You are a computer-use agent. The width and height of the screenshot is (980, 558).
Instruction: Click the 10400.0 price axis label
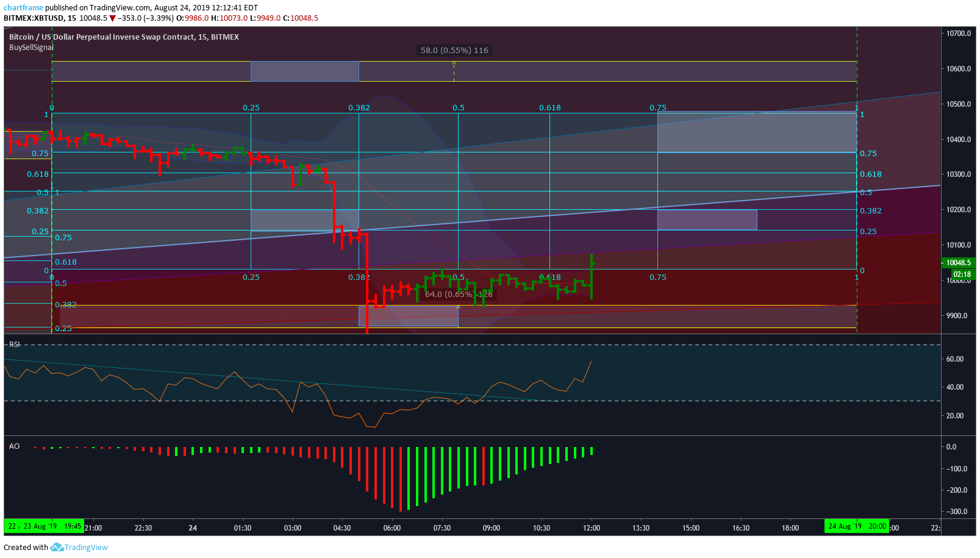[x=959, y=140]
